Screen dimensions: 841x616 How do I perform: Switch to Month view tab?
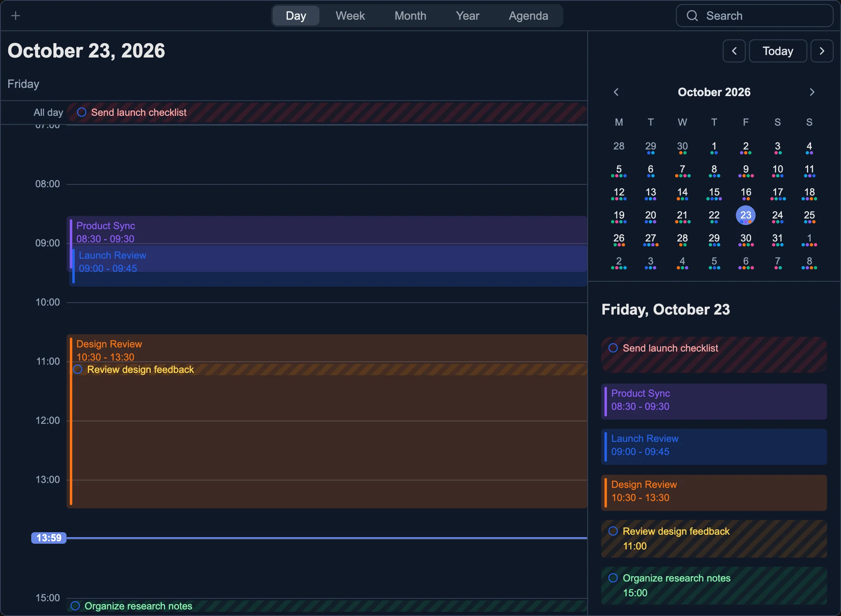point(410,16)
